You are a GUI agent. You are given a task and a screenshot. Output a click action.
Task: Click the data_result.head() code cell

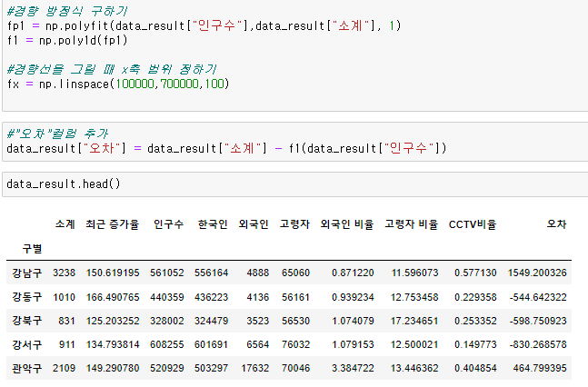click(x=295, y=184)
